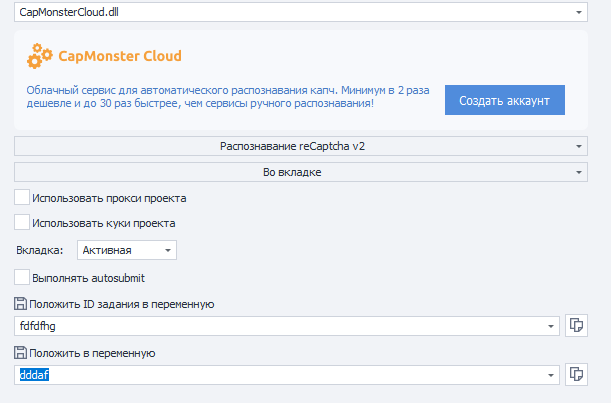The height and width of the screenshot is (403, 611).
Task: Check the 'Выполнять autosubmit' option
Action: pos(22,277)
